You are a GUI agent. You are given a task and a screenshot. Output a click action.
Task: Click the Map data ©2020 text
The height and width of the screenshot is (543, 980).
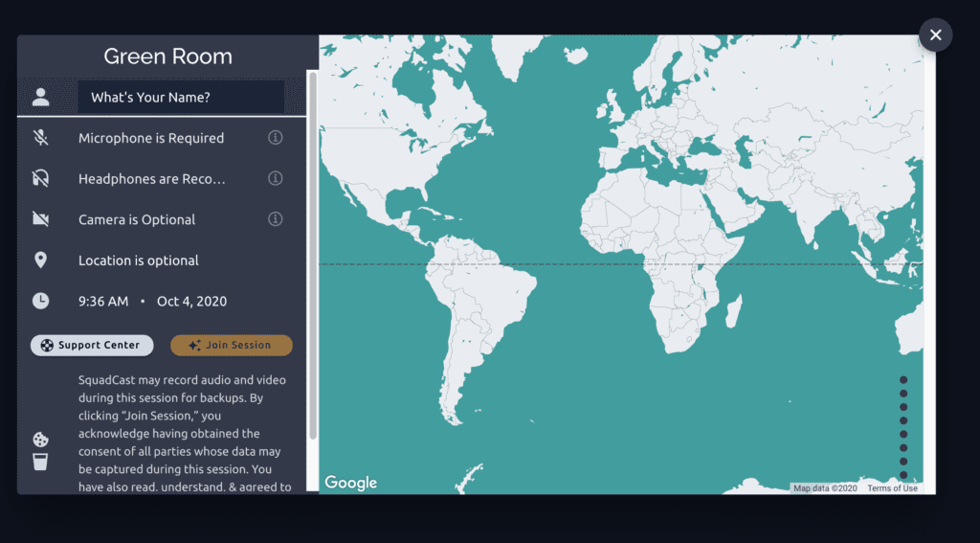click(826, 488)
